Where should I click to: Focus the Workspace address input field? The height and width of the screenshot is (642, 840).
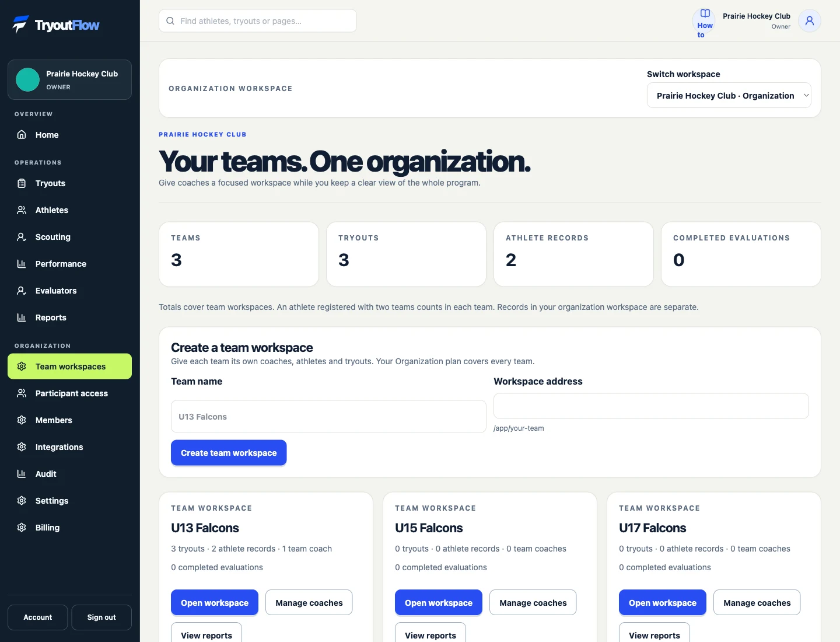click(651, 406)
